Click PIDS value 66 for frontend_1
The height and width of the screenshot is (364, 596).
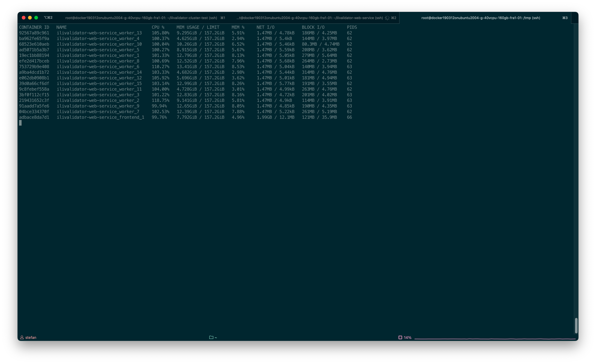[x=349, y=117]
